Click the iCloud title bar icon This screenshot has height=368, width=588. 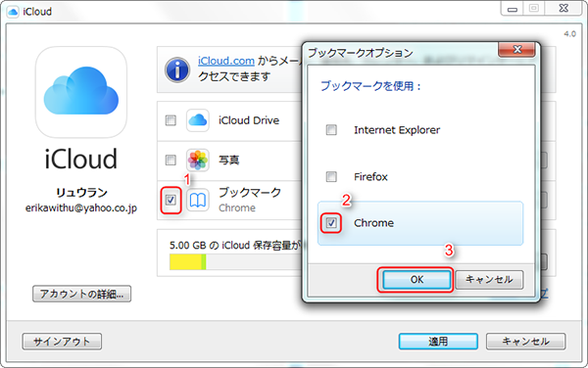(13, 12)
